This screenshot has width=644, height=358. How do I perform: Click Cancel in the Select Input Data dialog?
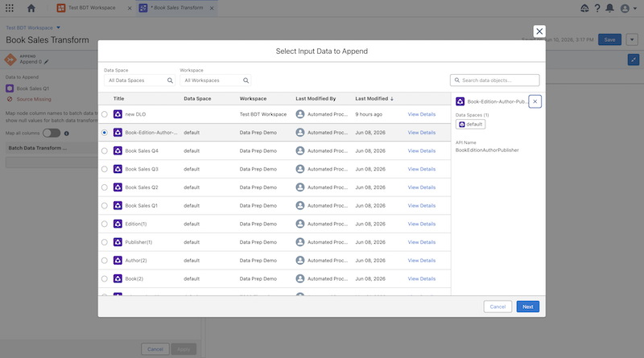coord(497,307)
